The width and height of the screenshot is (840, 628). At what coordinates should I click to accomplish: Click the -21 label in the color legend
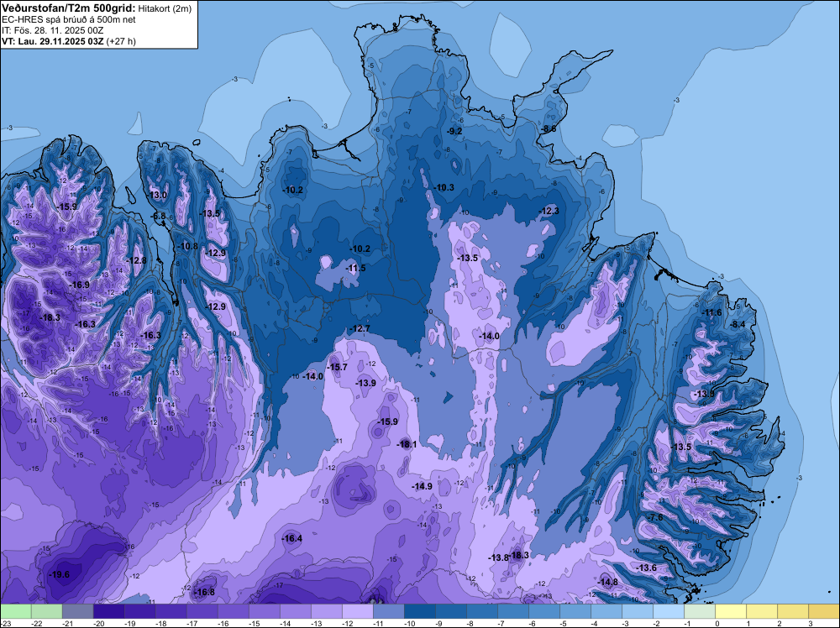pos(68,623)
